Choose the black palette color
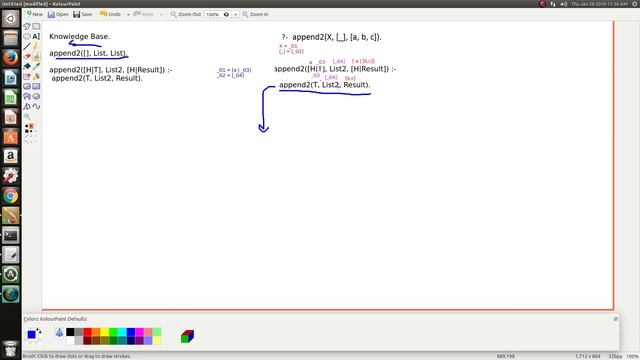 (70, 332)
